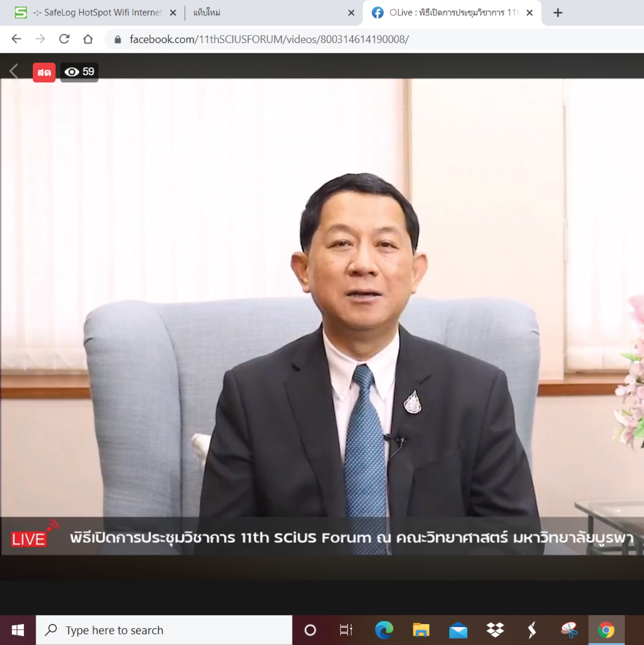Open Cortana from the taskbar circle

click(x=310, y=630)
